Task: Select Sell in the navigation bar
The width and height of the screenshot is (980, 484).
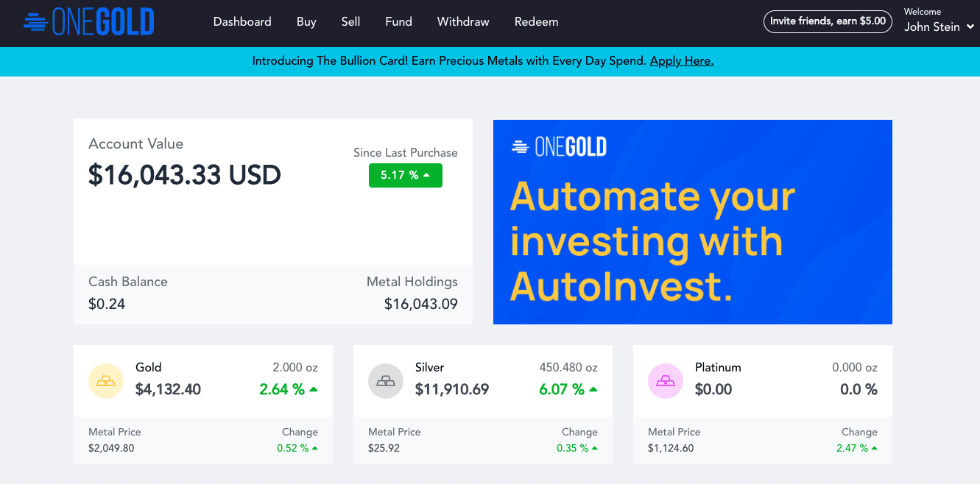Action: coord(351,22)
